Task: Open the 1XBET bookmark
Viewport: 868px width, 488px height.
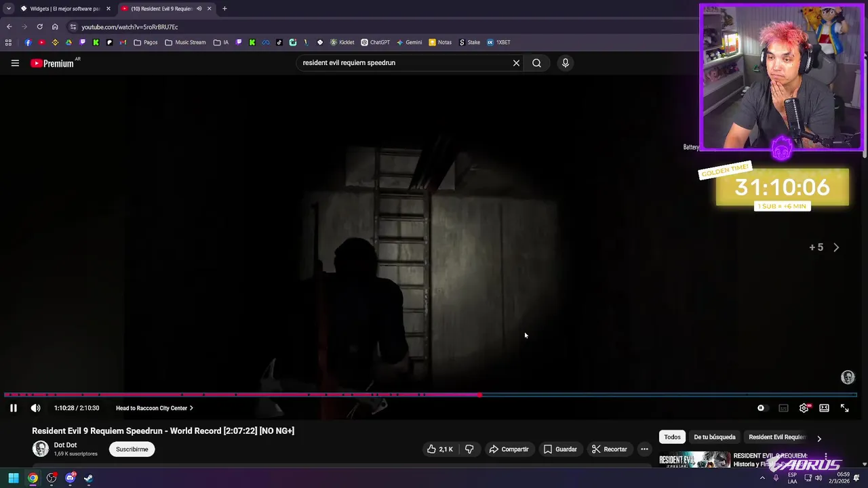Action: click(498, 42)
